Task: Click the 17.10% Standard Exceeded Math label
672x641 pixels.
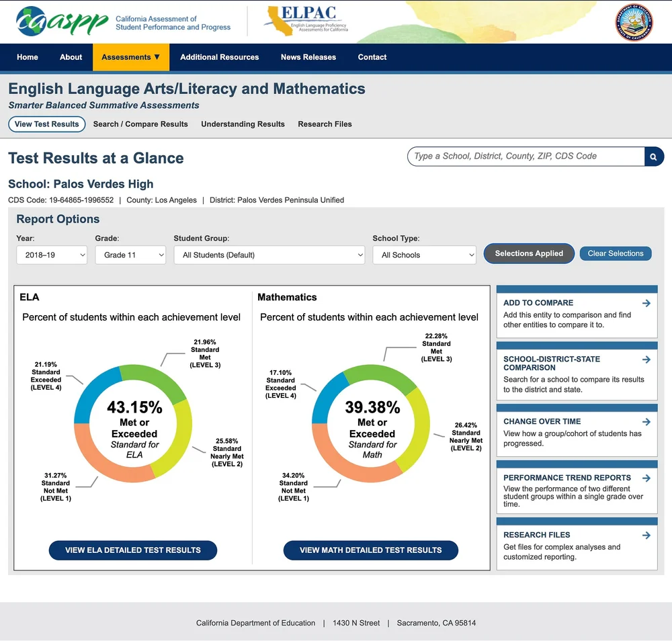Action: click(281, 384)
